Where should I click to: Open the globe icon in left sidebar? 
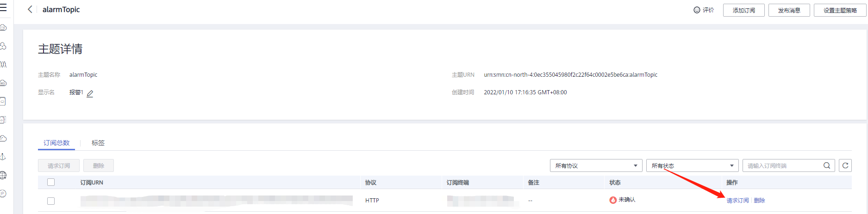tap(3, 175)
